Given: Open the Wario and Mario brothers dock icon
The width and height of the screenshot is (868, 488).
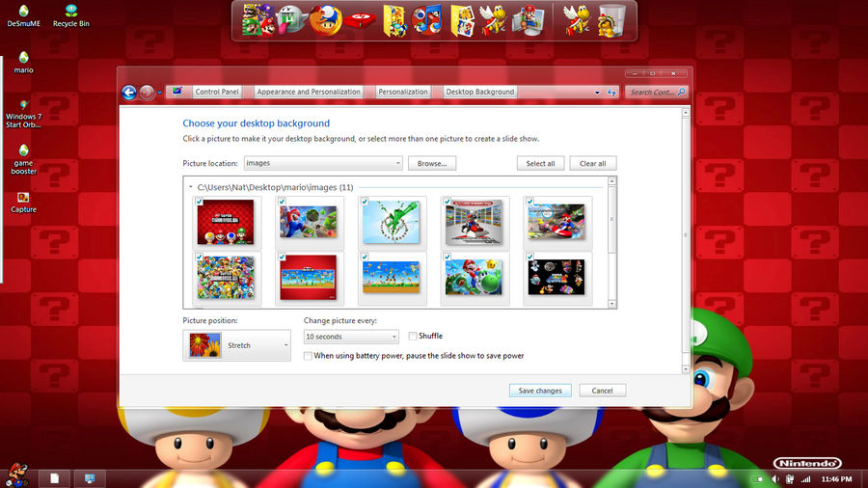Looking at the screenshot, I should 258,20.
